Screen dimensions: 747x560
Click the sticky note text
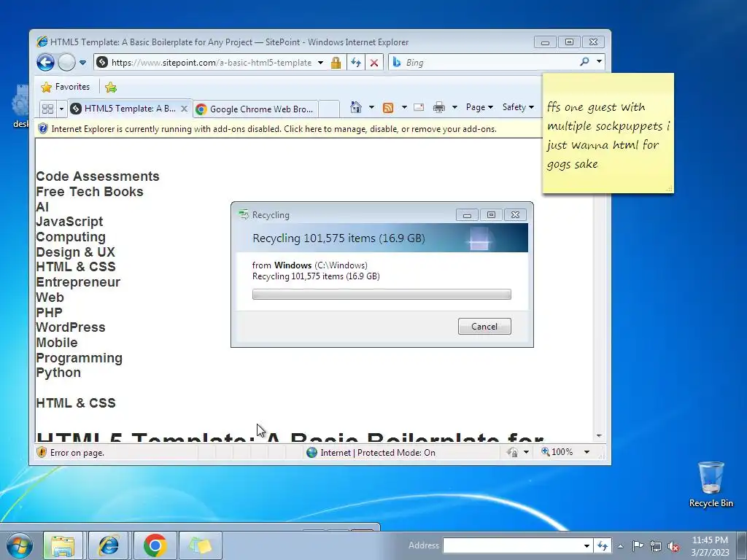point(608,135)
